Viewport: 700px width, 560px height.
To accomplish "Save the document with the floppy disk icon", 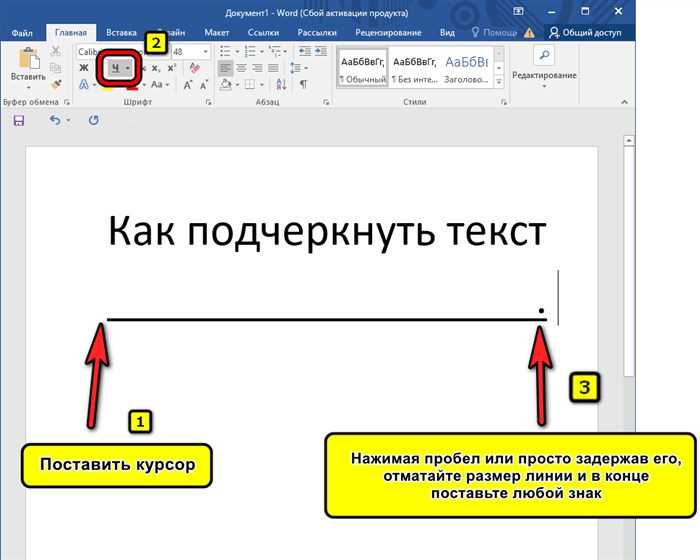I will click(19, 121).
